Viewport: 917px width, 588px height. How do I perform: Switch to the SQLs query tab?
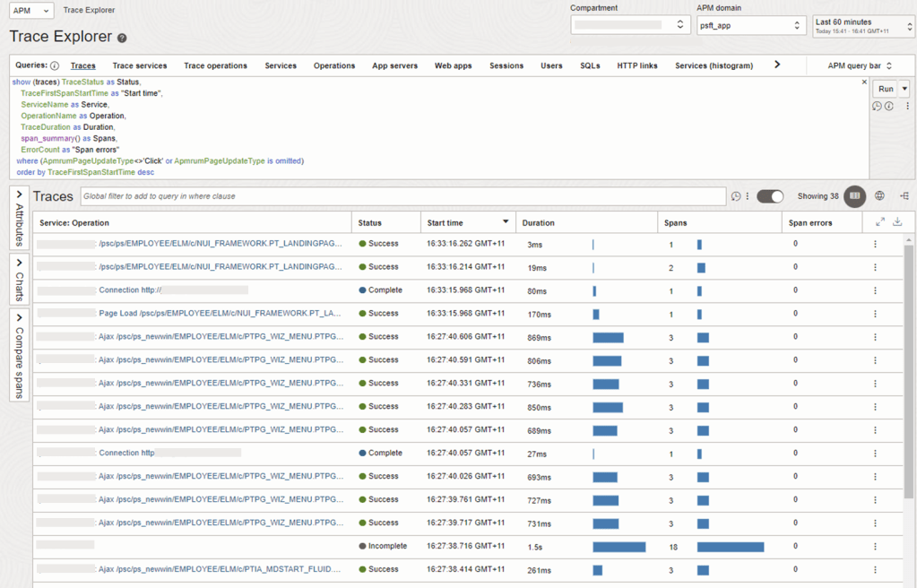point(590,65)
